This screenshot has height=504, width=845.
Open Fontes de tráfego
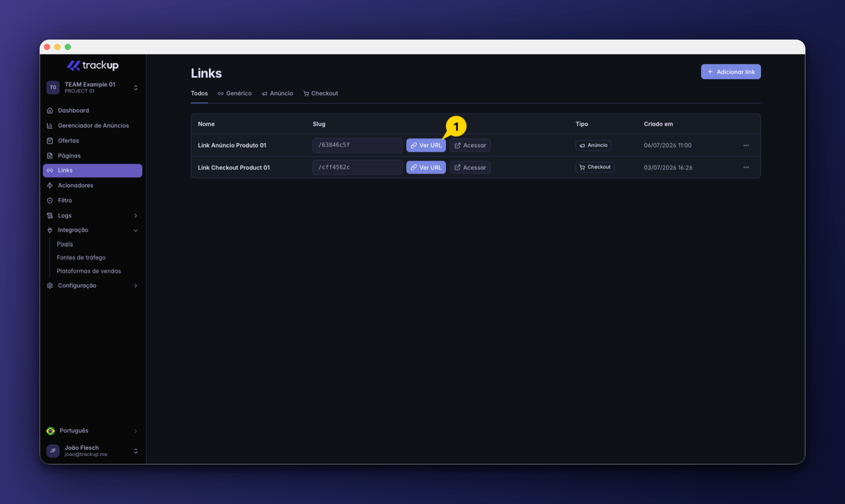[81, 257]
